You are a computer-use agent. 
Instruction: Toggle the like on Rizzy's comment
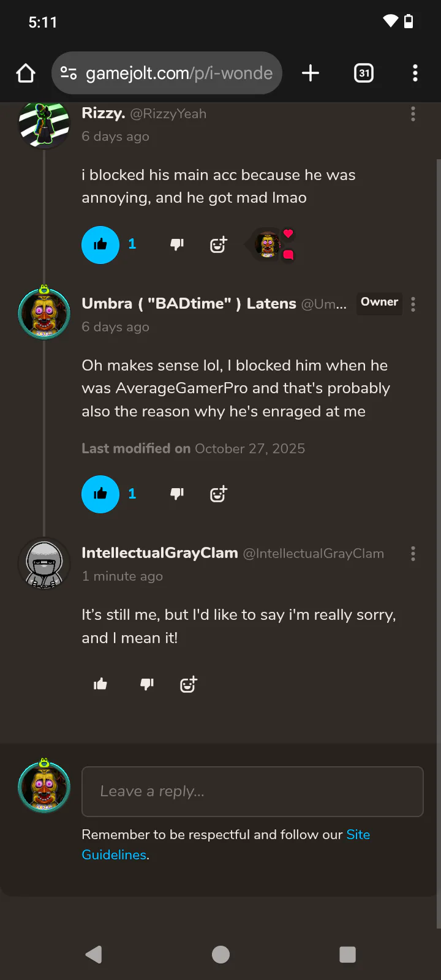point(100,245)
